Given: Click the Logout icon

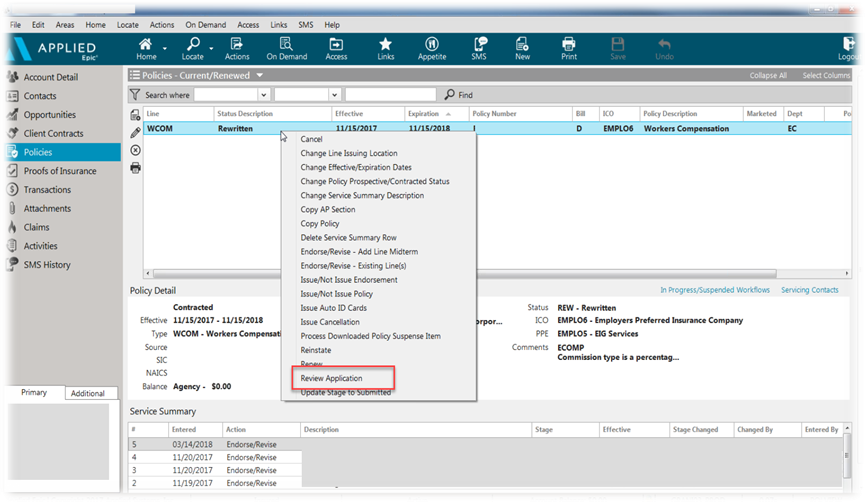Looking at the screenshot, I should [x=849, y=49].
